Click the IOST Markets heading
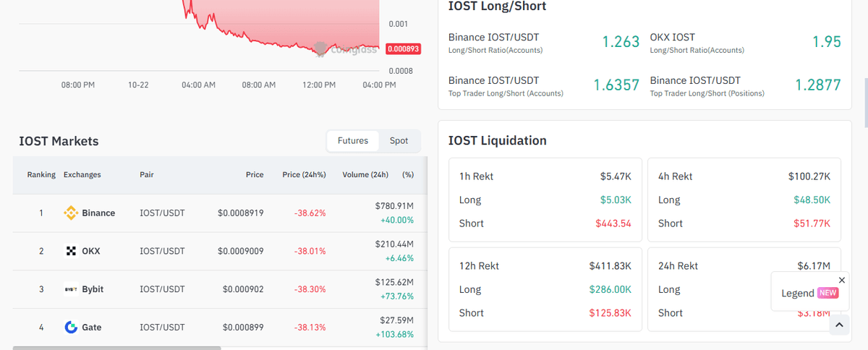Viewport: 868px width, 350px height. (59, 141)
